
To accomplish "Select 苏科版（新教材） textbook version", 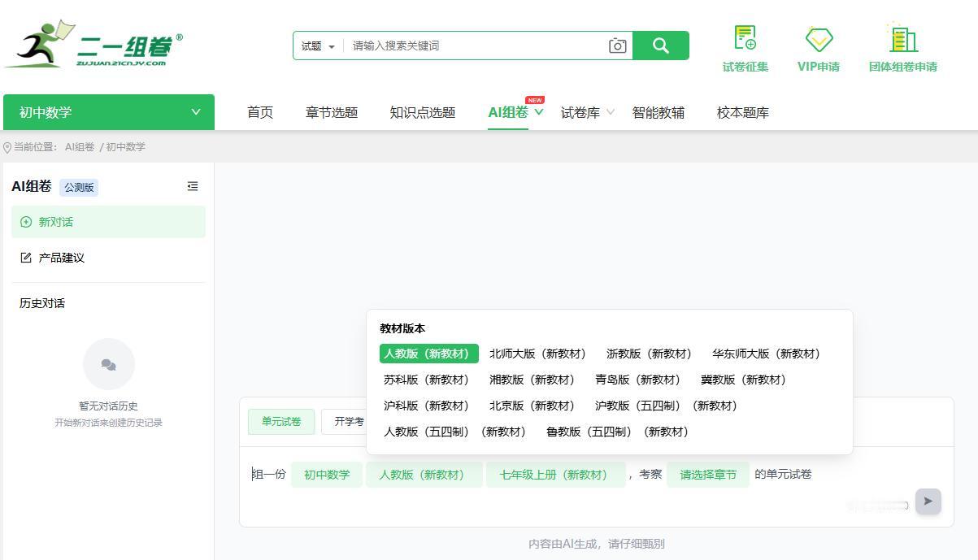I will click(427, 380).
